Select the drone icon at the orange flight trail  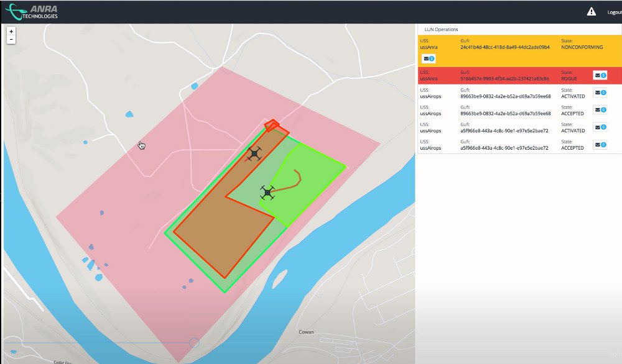click(x=267, y=193)
